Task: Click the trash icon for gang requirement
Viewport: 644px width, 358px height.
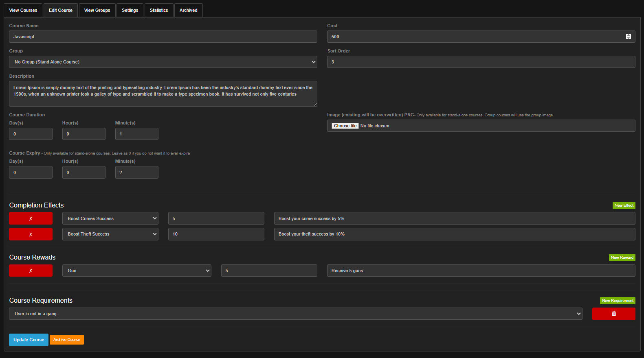Action: pos(613,314)
